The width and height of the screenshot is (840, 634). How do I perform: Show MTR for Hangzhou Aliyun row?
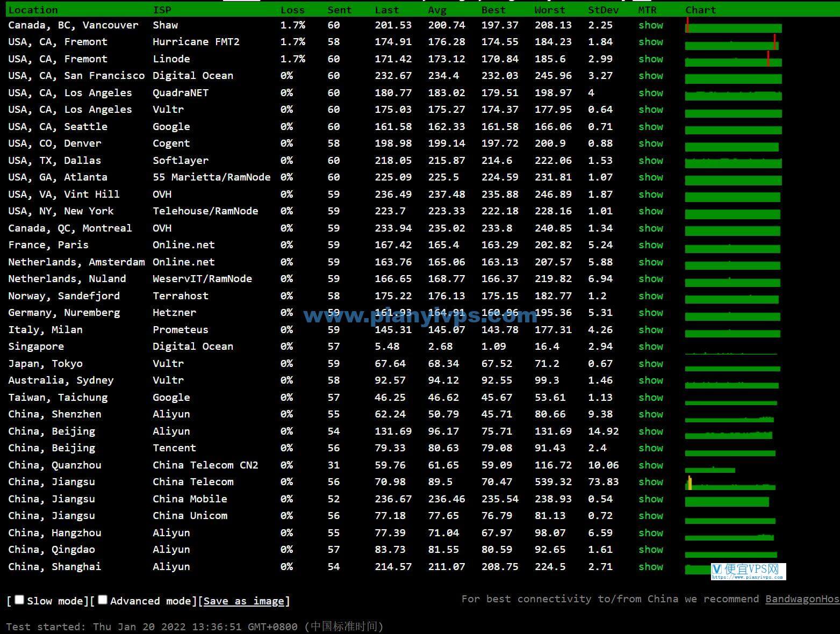click(x=651, y=533)
